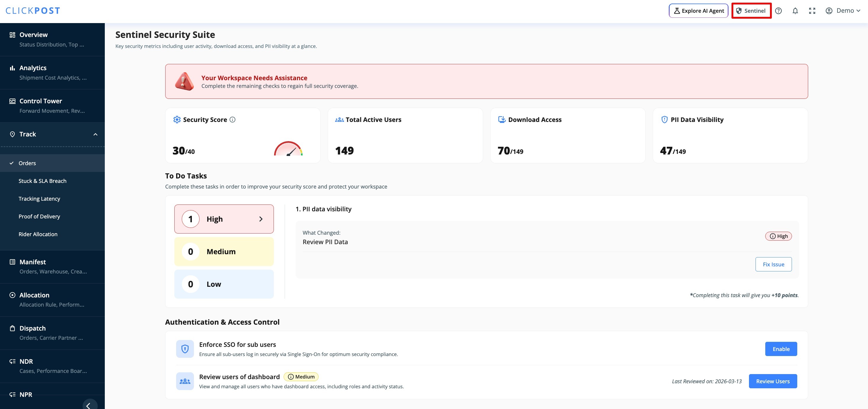Viewport: 868px width, 409px height.
Task: Click the Fix Issue button
Action: (x=773, y=265)
